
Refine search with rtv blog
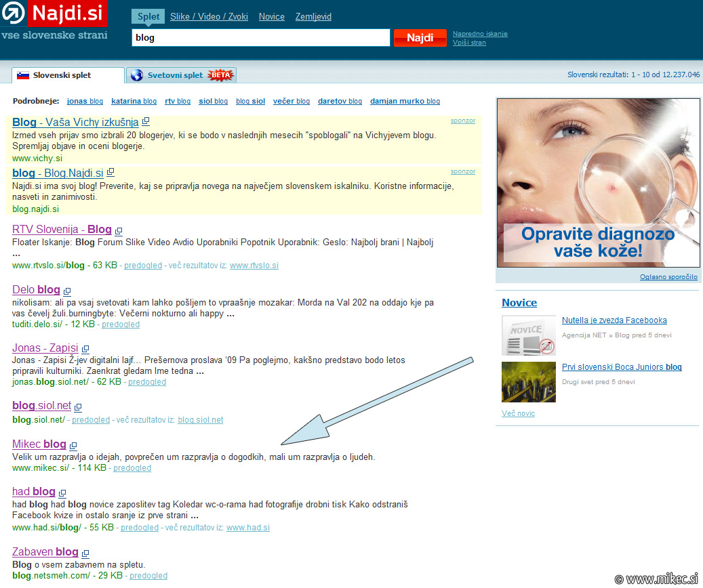[x=178, y=102]
